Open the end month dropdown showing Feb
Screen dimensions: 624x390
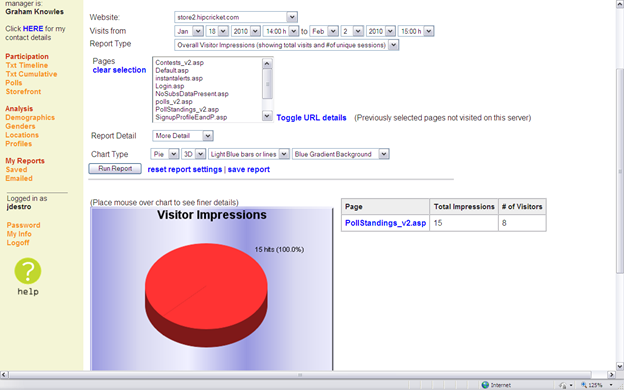324,31
